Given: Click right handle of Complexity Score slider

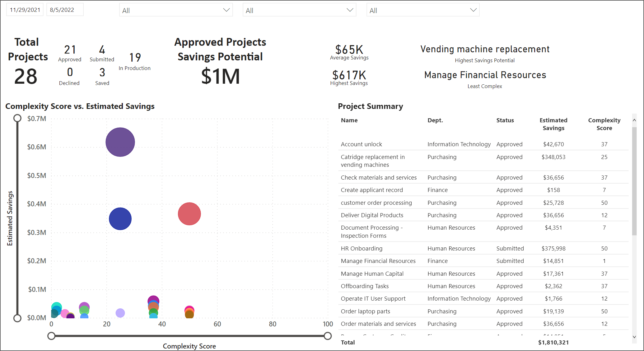Looking at the screenshot, I should click(x=328, y=336).
